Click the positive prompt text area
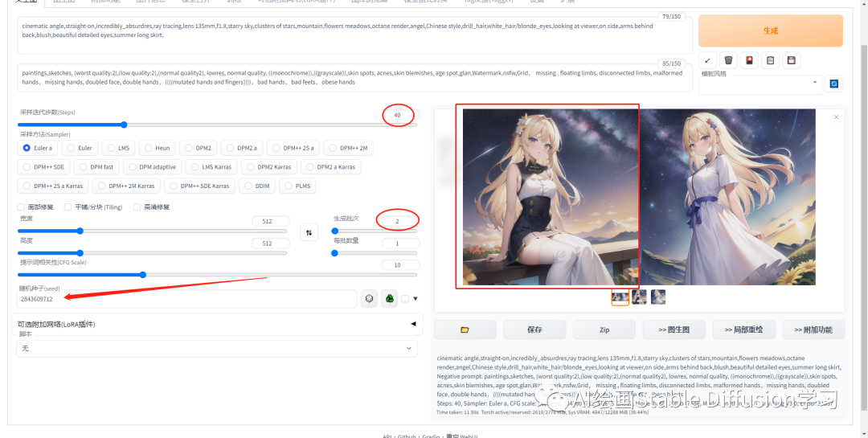The height and width of the screenshot is (438, 868). 354,35
